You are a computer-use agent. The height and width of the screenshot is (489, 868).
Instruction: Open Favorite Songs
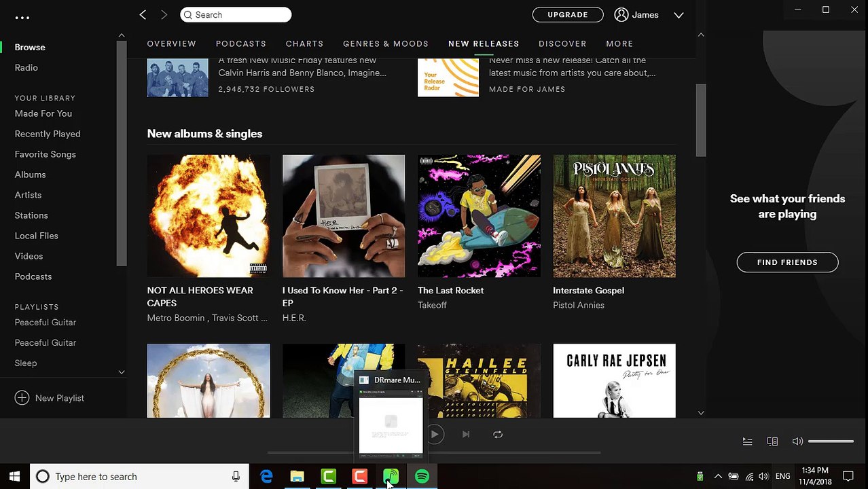46,154
